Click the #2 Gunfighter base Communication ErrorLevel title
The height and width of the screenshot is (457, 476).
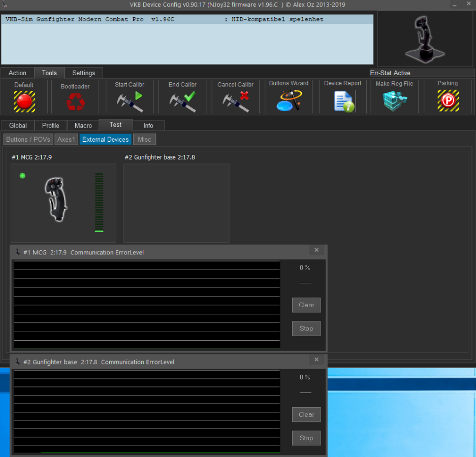click(x=99, y=362)
